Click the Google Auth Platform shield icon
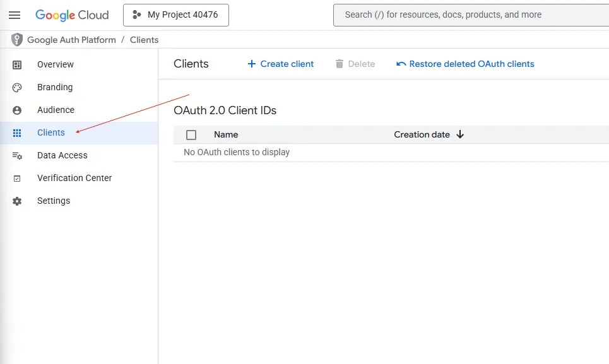 click(x=17, y=40)
